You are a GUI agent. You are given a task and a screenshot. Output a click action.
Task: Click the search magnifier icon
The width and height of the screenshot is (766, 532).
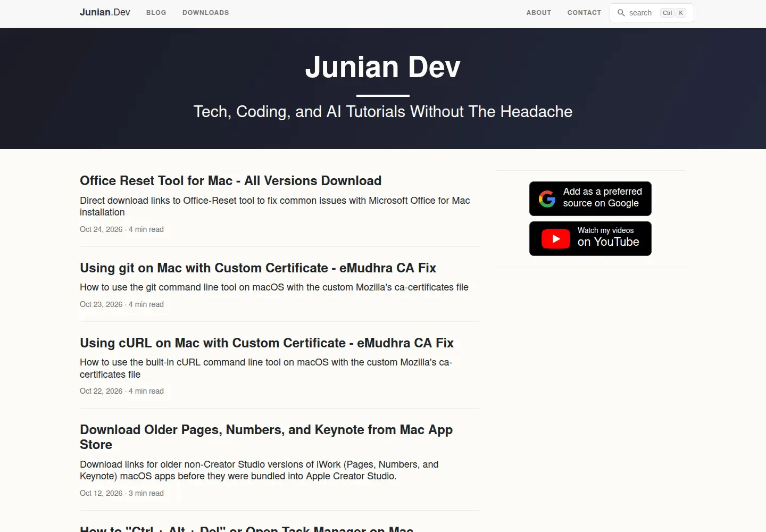tap(621, 13)
